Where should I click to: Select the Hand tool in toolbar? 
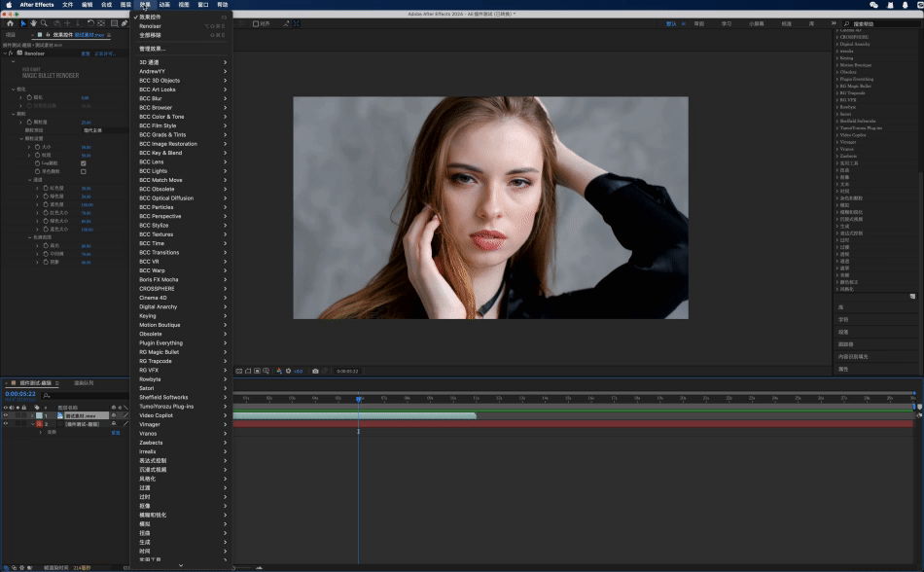(x=33, y=23)
